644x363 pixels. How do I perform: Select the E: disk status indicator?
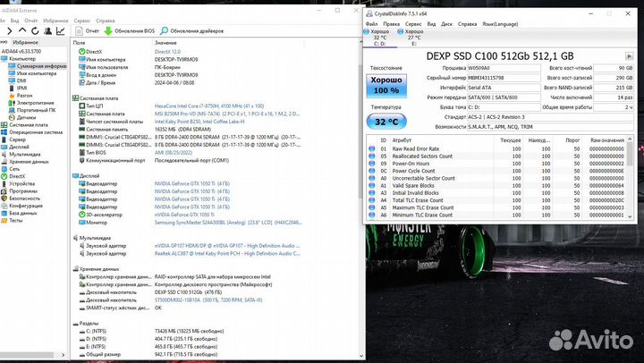pyautogui.click(x=411, y=38)
